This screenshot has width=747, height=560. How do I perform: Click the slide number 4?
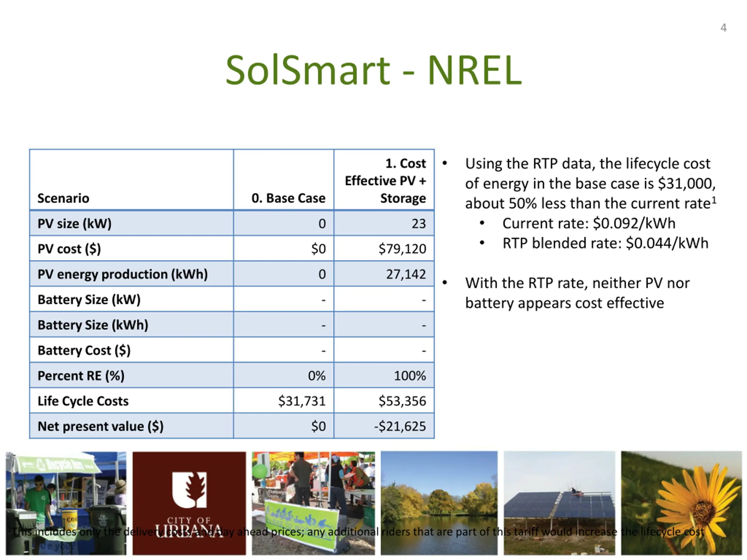(723, 28)
